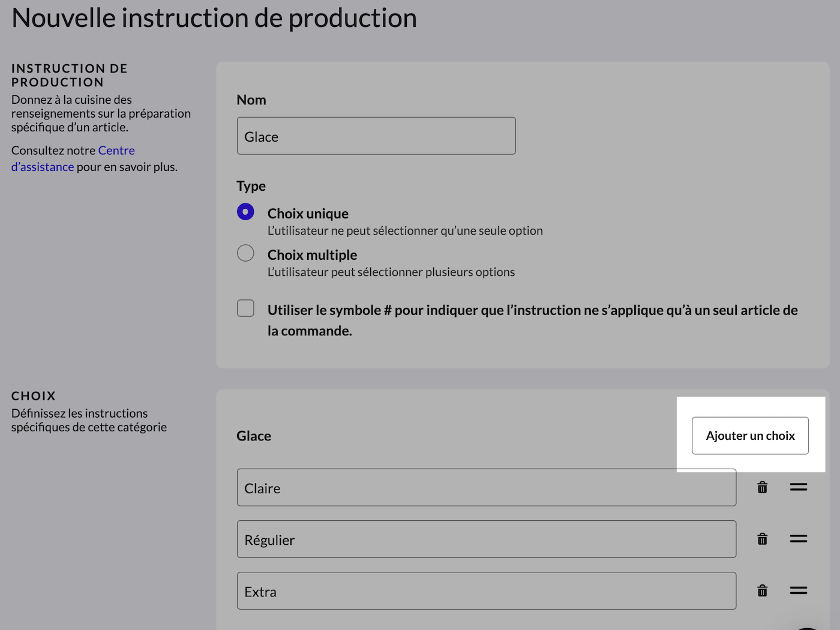Delete the Claire choice with trash icon
Viewport: 840px width, 630px height.
click(762, 487)
